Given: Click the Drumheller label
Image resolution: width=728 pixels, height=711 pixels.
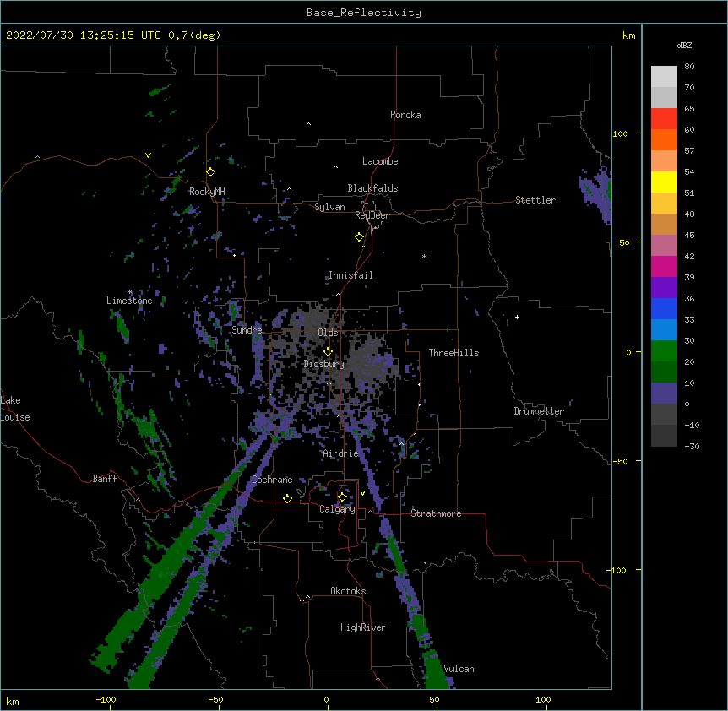Looking at the screenshot, I should pyautogui.click(x=539, y=411).
